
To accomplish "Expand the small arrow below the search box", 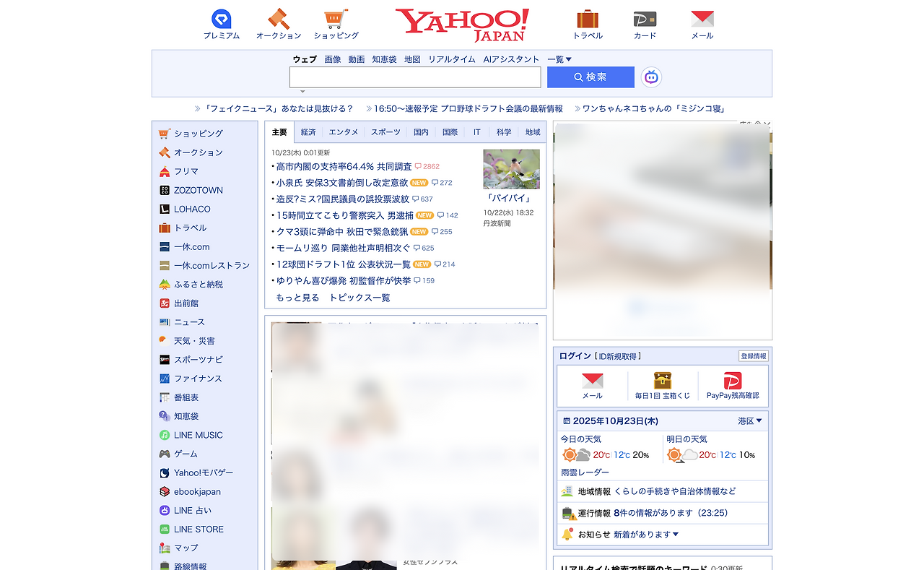I will (302, 92).
